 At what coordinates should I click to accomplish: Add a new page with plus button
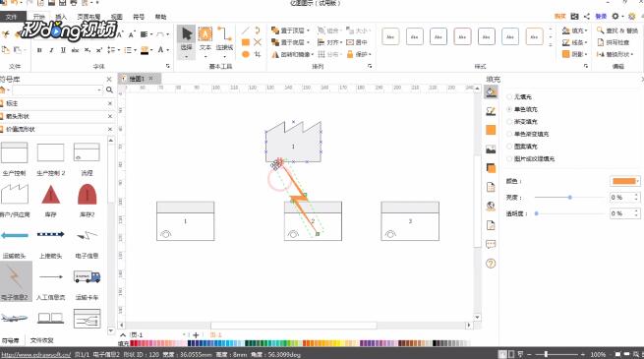(x=196, y=335)
